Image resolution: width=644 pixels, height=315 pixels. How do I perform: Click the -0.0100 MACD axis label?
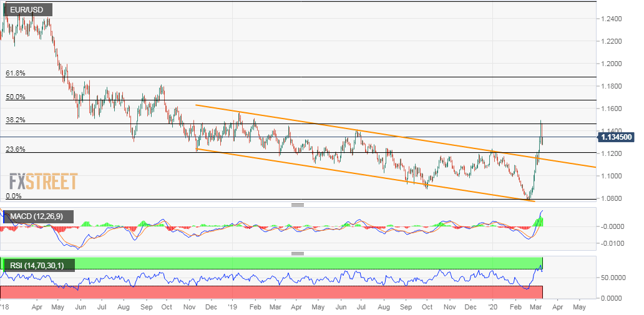609,243
